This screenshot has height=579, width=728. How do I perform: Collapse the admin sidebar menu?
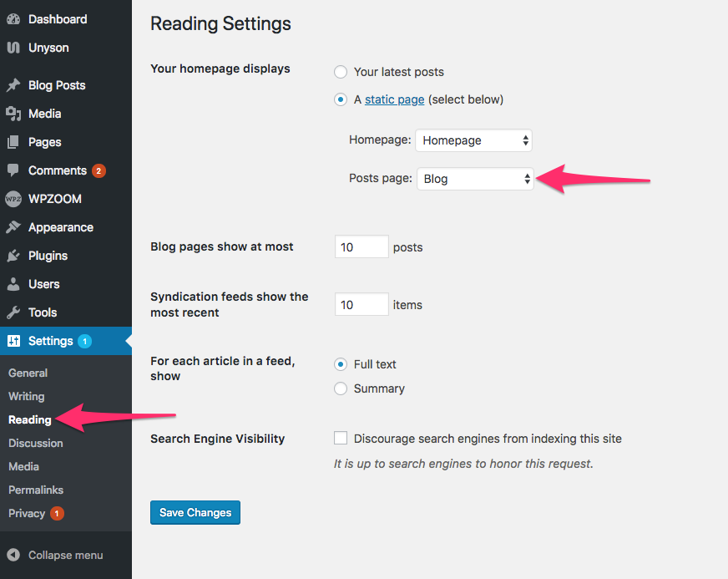click(55, 555)
